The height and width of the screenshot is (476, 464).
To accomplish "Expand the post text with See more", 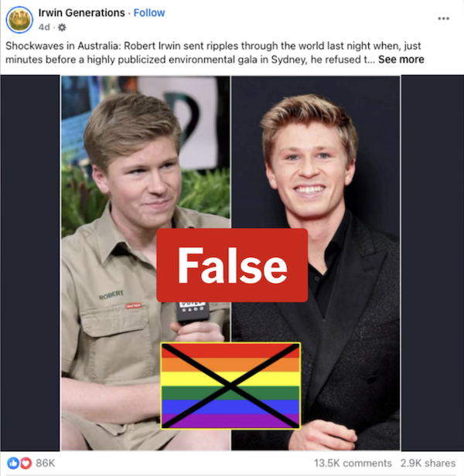I will point(401,59).
